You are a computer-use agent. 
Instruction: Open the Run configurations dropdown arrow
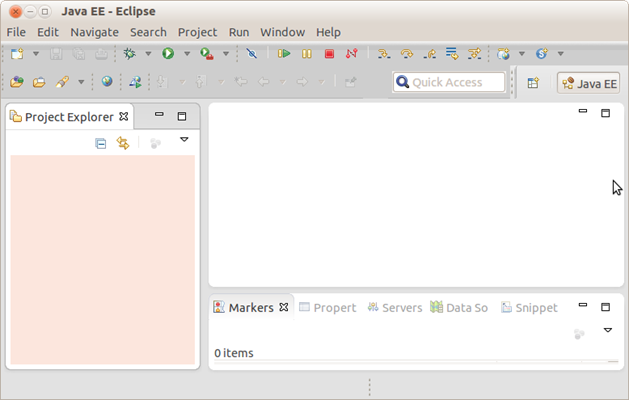(187, 53)
